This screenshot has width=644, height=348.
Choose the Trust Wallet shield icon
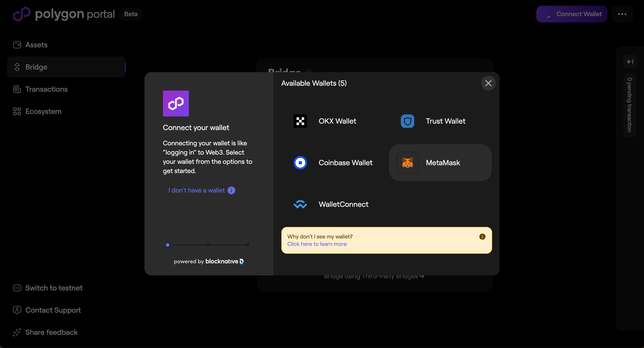[407, 121]
